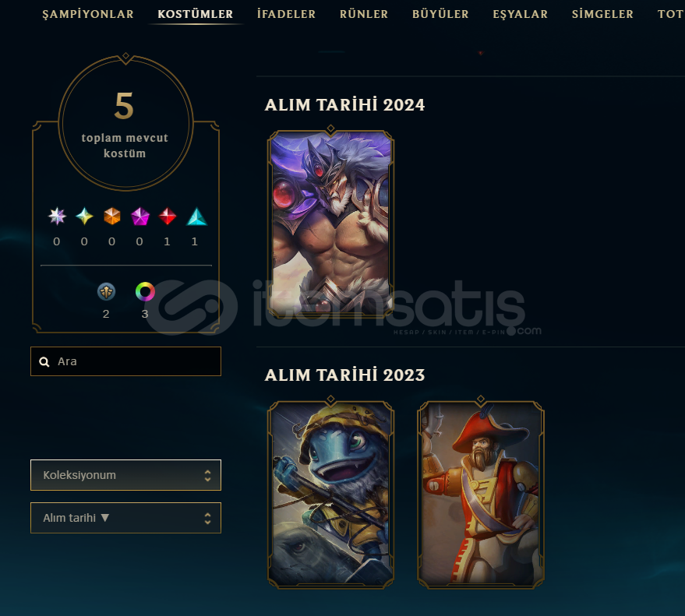Select the green-yellow Ultimate rarity gem icon

tap(84, 216)
